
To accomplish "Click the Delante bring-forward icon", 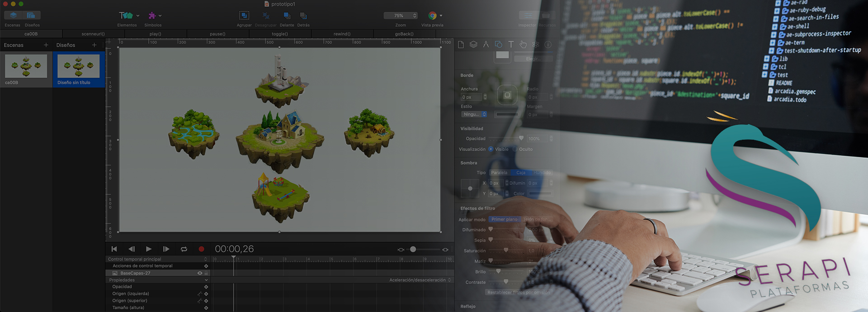I will 287,16.
